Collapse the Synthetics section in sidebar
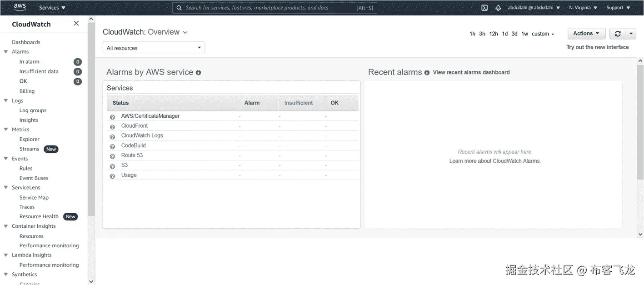644x285 pixels. (x=6, y=275)
